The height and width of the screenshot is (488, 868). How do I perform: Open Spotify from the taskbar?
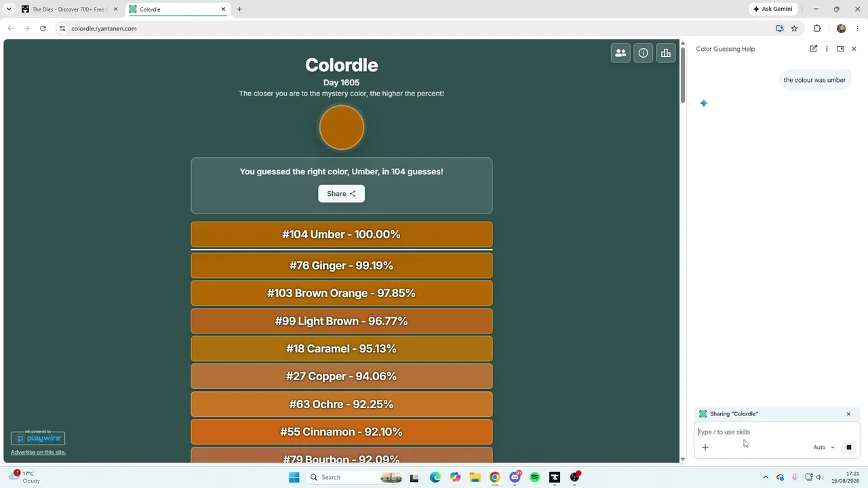(534, 477)
